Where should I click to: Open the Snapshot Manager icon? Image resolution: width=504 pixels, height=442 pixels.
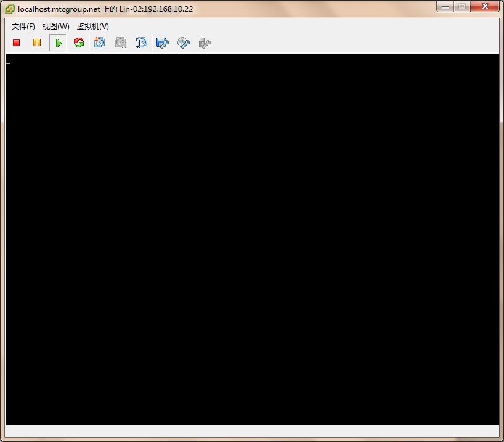[142, 43]
